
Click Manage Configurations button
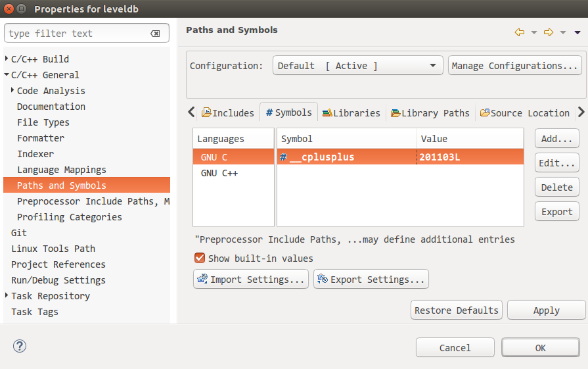pyautogui.click(x=515, y=66)
